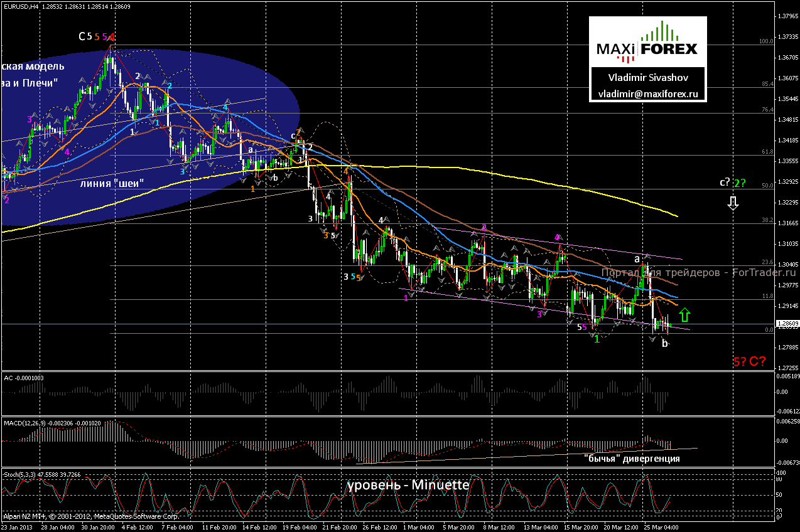The image size is (800, 532).
Task: Click the red "5? C?" projection label
Action: pyautogui.click(x=749, y=361)
